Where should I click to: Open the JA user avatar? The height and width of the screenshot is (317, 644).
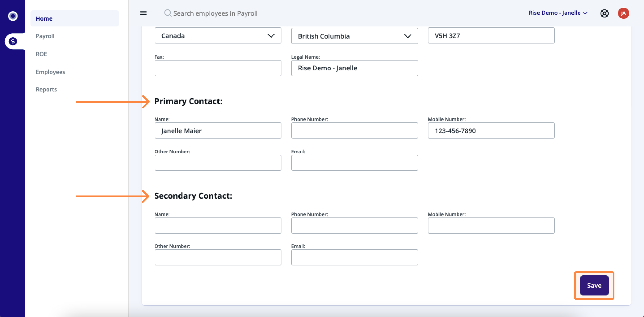[x=623, y=13]
